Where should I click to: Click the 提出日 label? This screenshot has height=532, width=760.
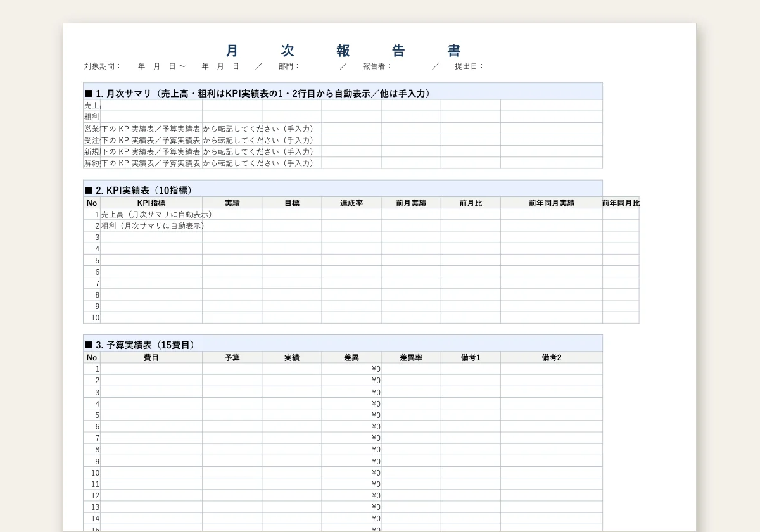(469, 66)
